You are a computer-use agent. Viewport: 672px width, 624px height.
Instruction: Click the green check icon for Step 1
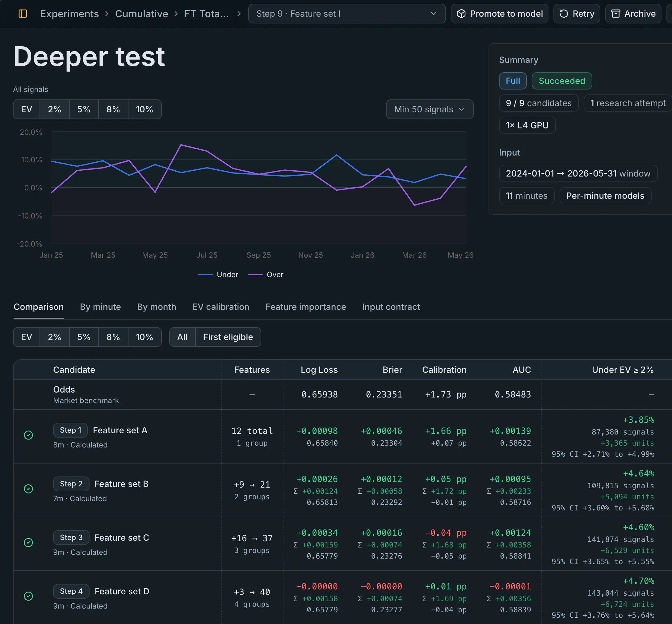point(28,435)
